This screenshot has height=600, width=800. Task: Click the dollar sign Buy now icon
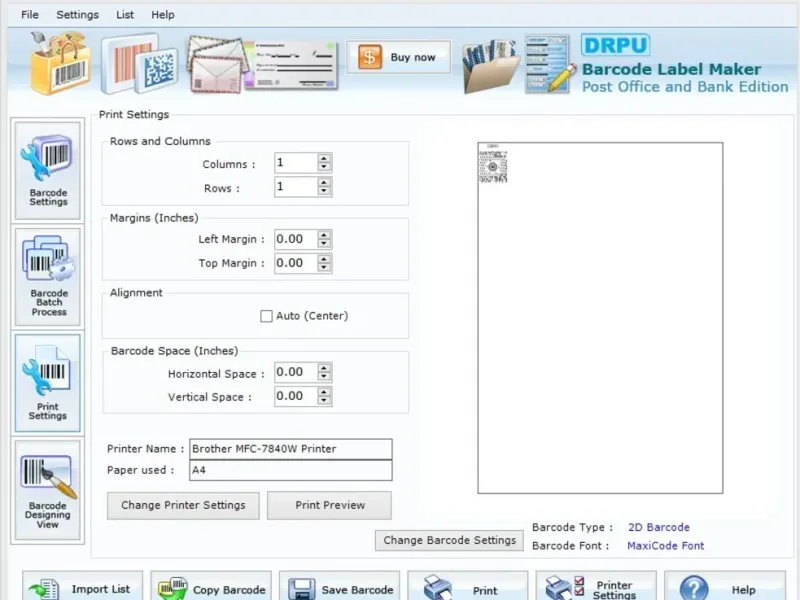370,57
